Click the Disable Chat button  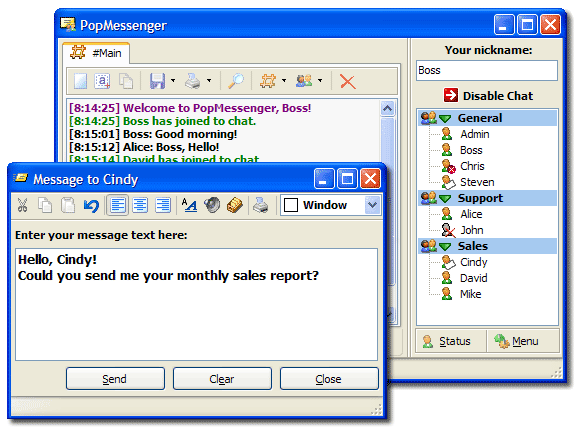tap(488, 96)
